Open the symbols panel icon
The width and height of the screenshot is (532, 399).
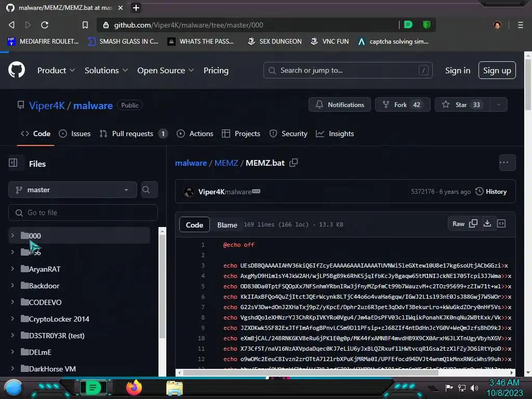501,223
